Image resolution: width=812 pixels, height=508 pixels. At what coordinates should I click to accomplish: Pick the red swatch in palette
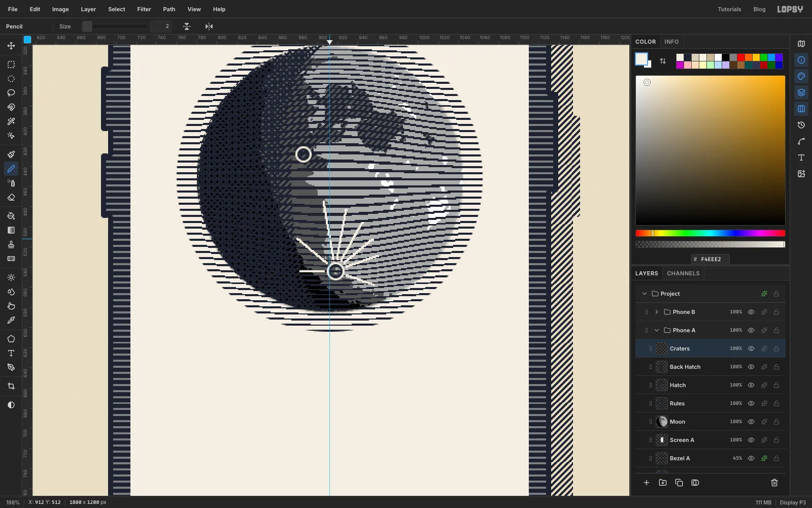(x=741, y=57)
